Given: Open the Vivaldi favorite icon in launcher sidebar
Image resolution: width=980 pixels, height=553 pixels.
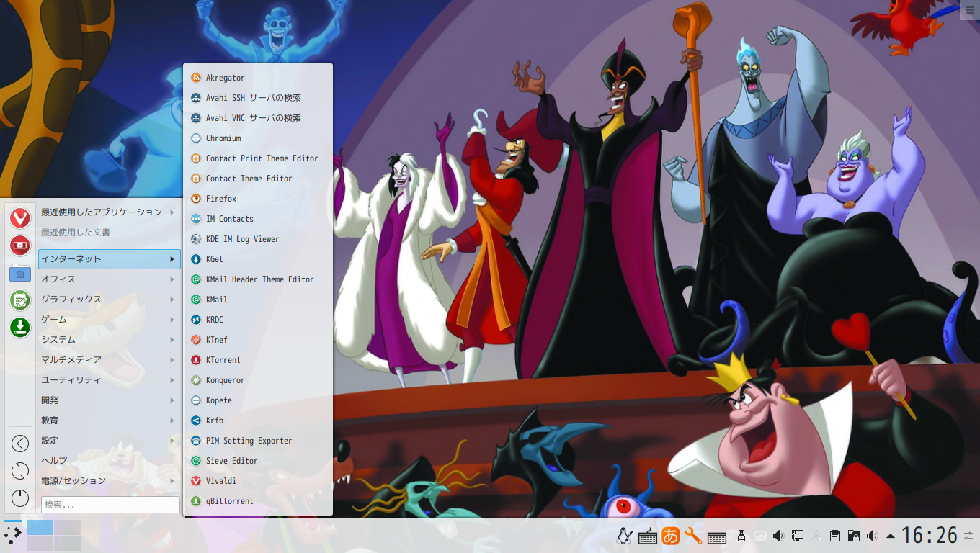Looking at the screenshot, I should click(20, 217).
